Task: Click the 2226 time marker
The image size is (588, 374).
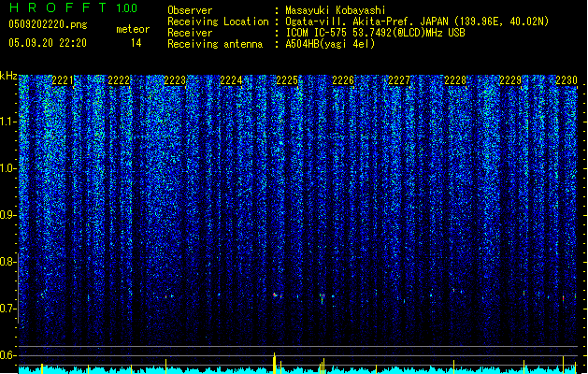Action: point(343,80)
